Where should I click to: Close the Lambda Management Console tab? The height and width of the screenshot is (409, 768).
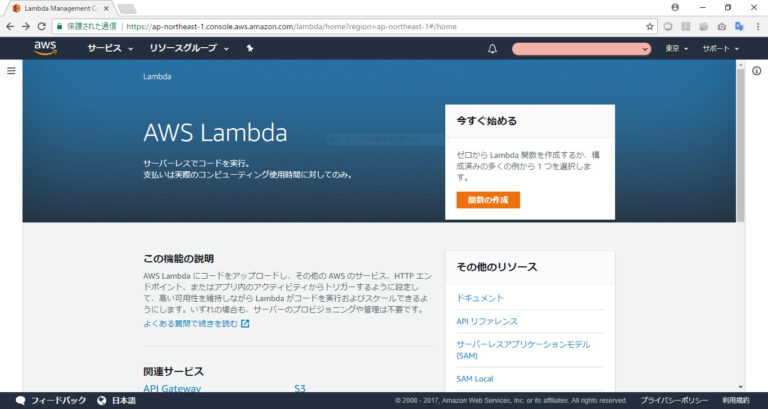click(x=106, y=8)
